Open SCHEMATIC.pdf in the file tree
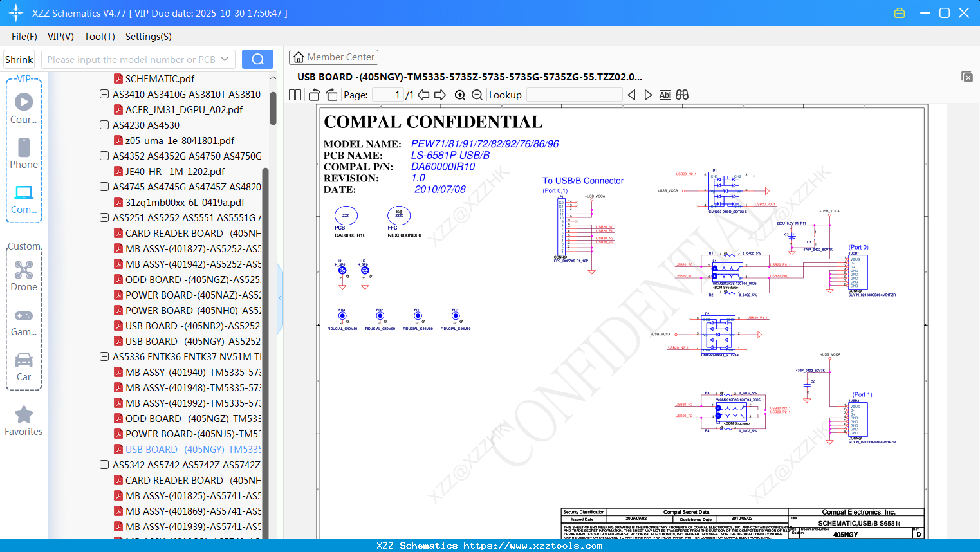Viewport: 980px width, 552px height. coord(160,78)
